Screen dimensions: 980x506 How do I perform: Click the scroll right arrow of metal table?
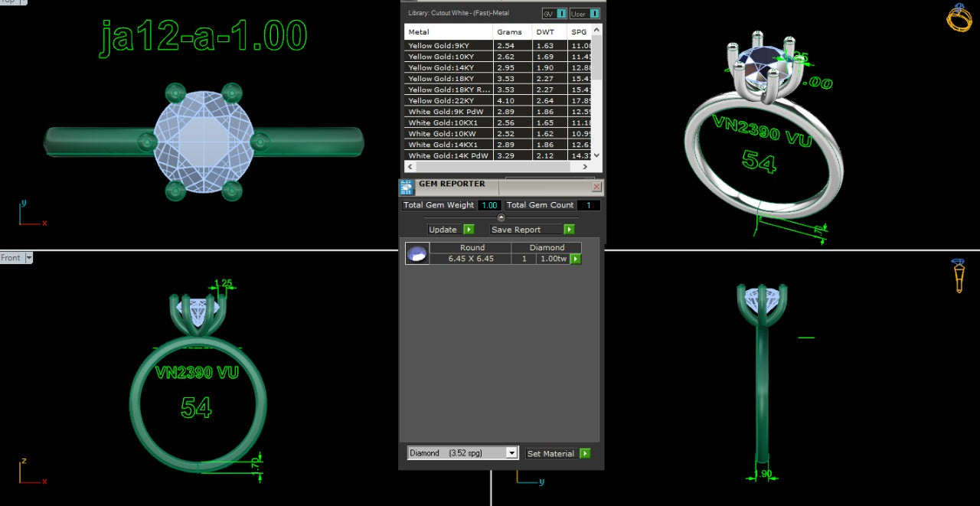(x=586, y=165)
